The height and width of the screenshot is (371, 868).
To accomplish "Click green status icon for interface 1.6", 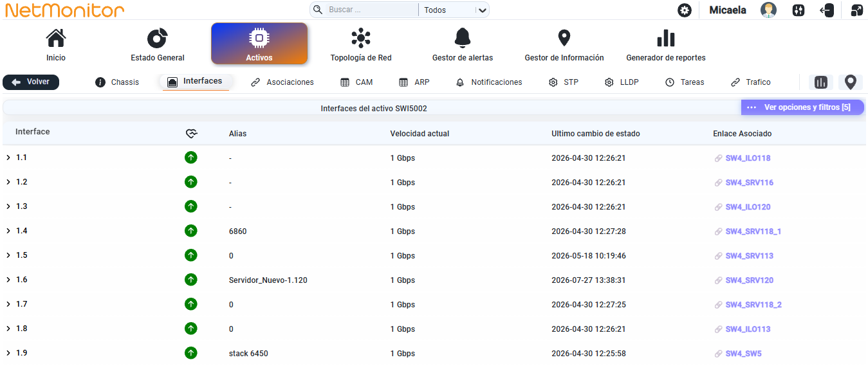I will (x=190, y=280).
